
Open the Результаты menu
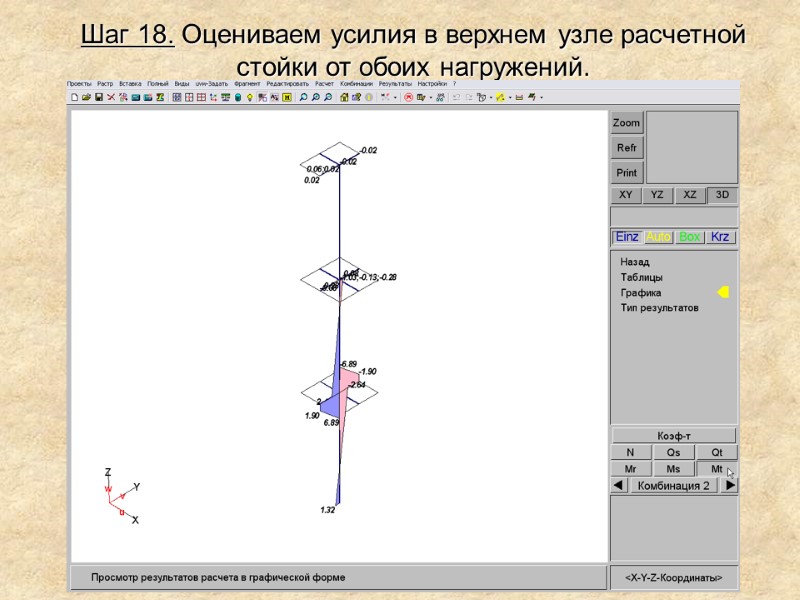pyautogui.click(x=395, y=84)
